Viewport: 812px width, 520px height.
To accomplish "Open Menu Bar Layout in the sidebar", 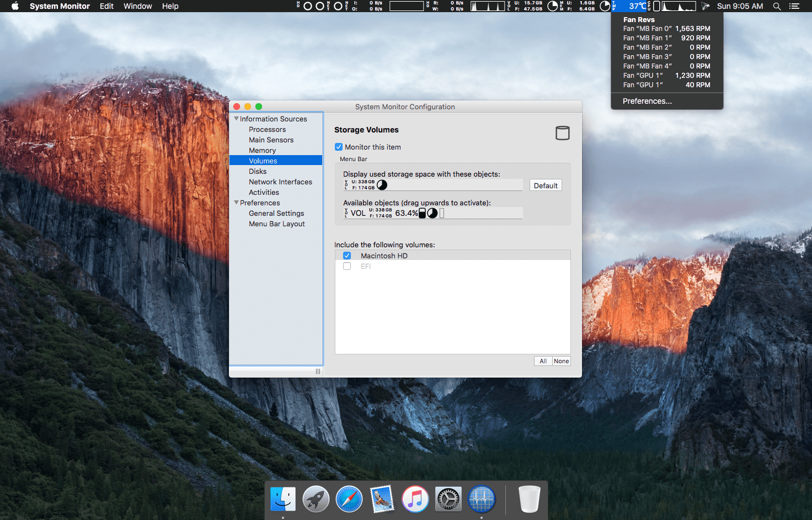I will click(x=276, y=224).
